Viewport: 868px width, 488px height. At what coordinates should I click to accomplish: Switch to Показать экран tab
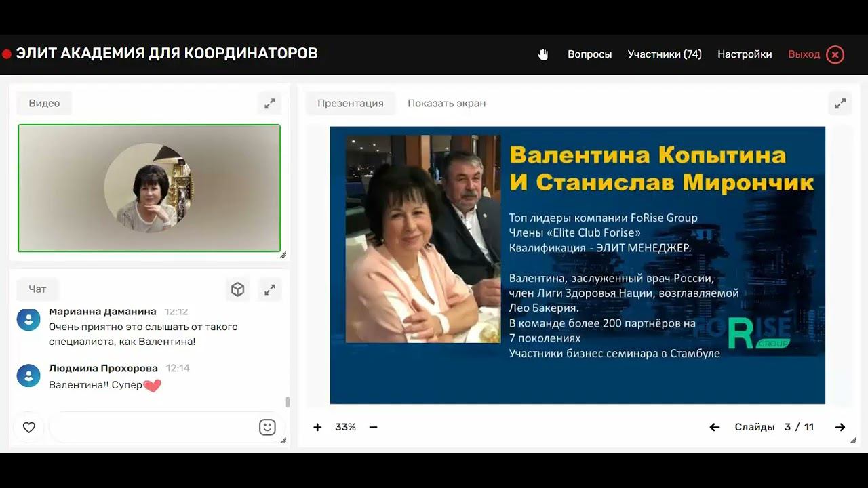[x=446, y=103]
